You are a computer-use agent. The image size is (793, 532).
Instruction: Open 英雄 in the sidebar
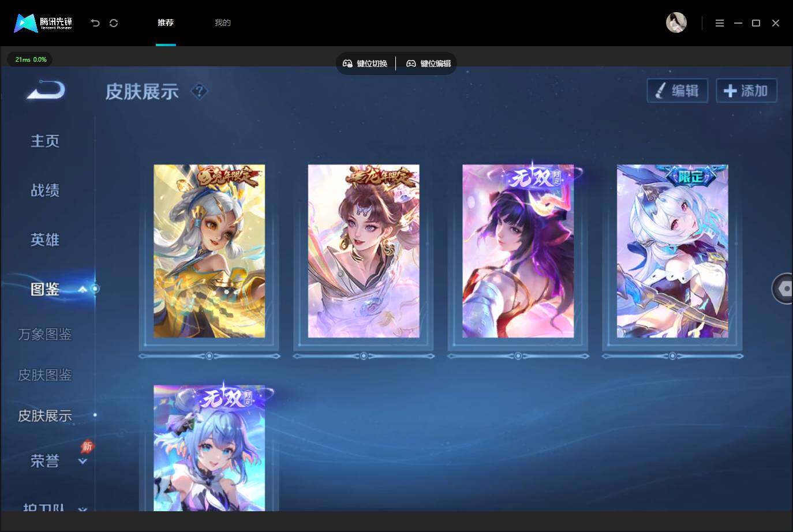[45, 239]
